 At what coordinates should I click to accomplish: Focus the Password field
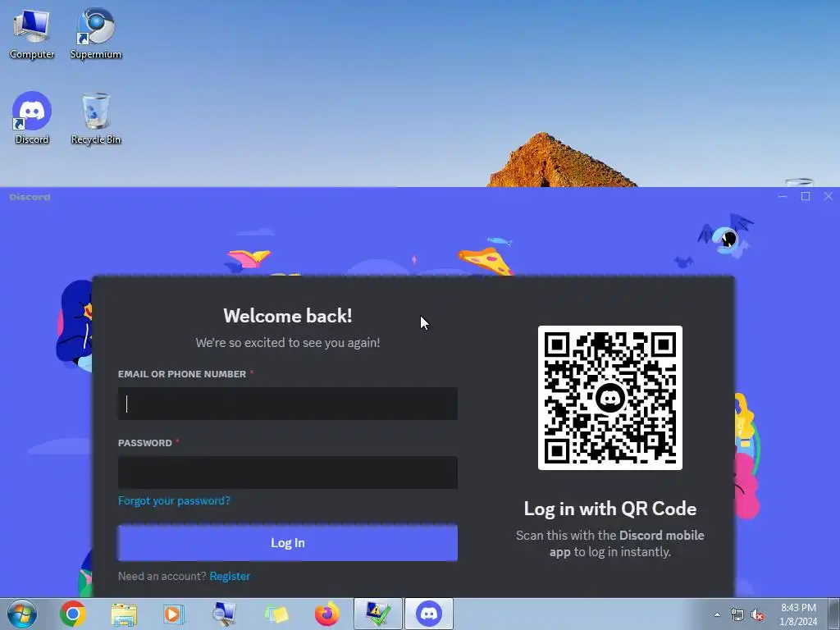click(288, 472)
